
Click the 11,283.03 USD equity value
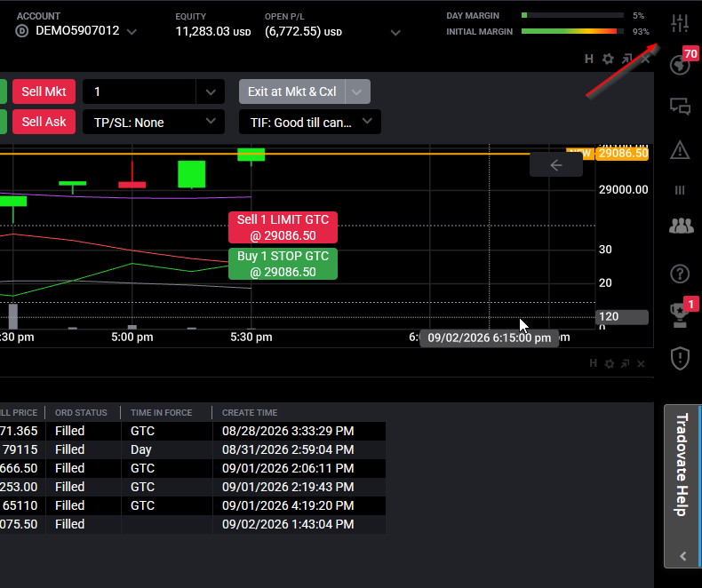tap(213, 32)
